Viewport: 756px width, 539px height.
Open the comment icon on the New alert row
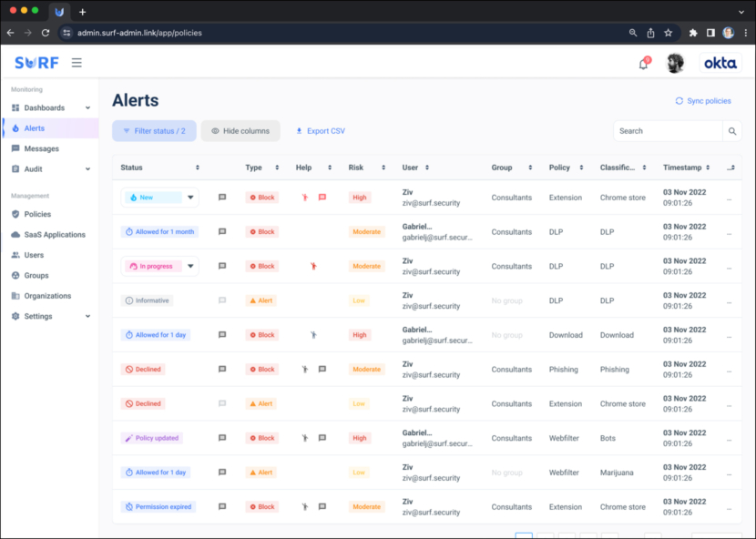tap(221, 197)
